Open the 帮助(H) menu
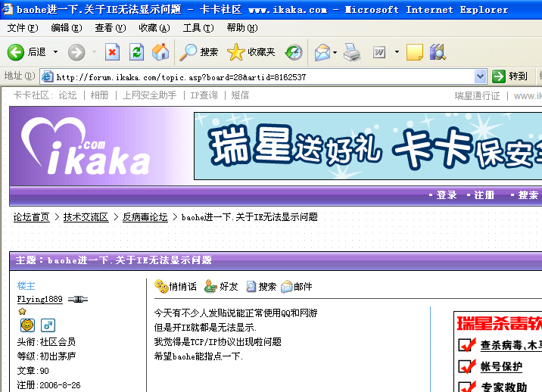This screenshot has height=392, width=542. [x=242, y=28]
